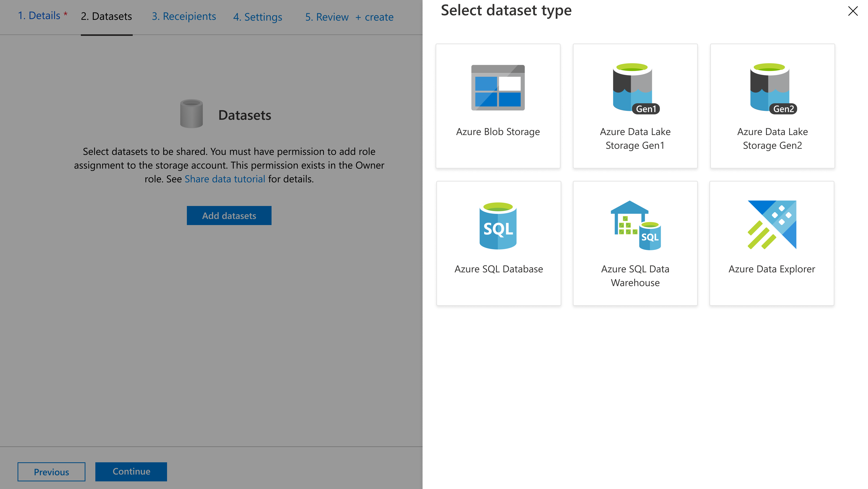This screenshot has width=868, height=489.
Task: Click the Continue button
Action: [x=131, y=471]
